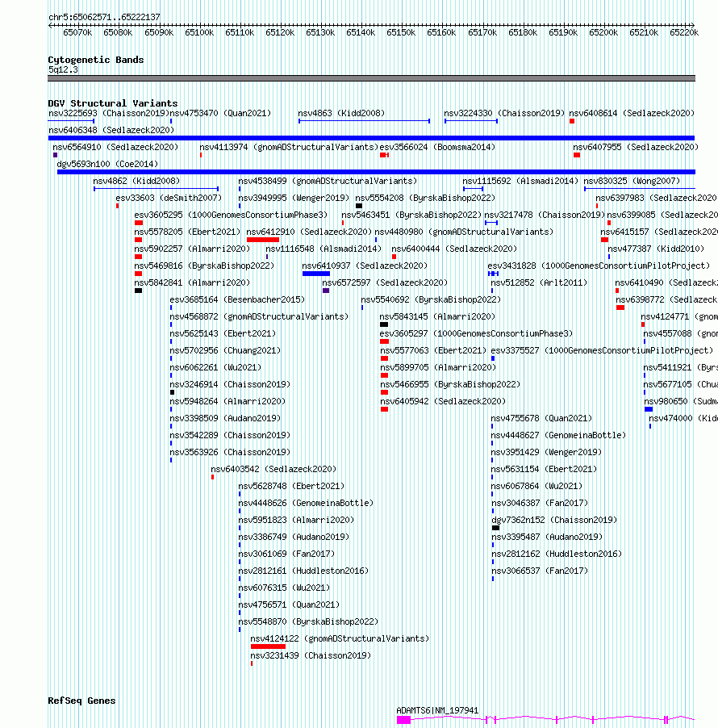Open nsv6407955 (Sedlazeck2020) variant

[x=636, y=147]
